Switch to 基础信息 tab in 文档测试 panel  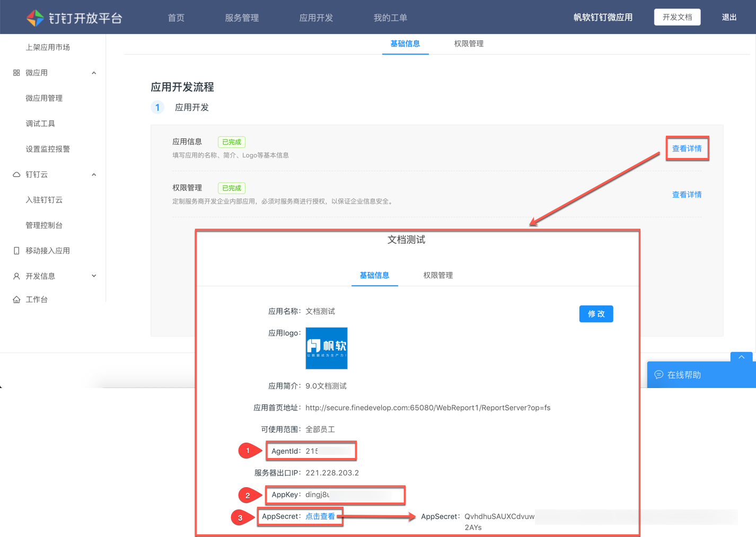coord(374,276)
